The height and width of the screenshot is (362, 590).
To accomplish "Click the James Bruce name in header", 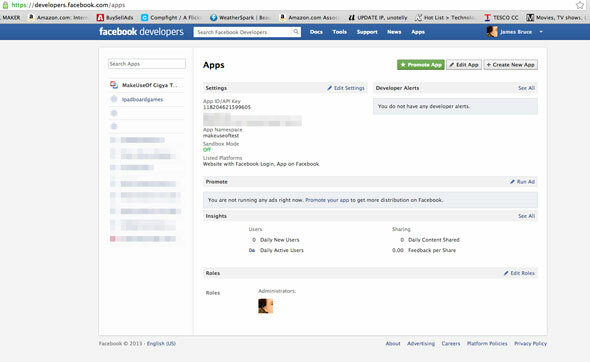I will [516, 32].
